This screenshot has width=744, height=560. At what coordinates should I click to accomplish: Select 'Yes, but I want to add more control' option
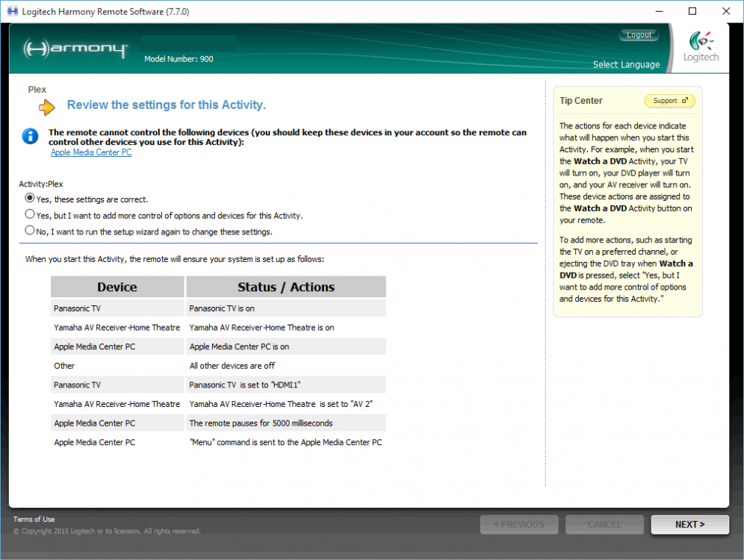tap(30, 214)
